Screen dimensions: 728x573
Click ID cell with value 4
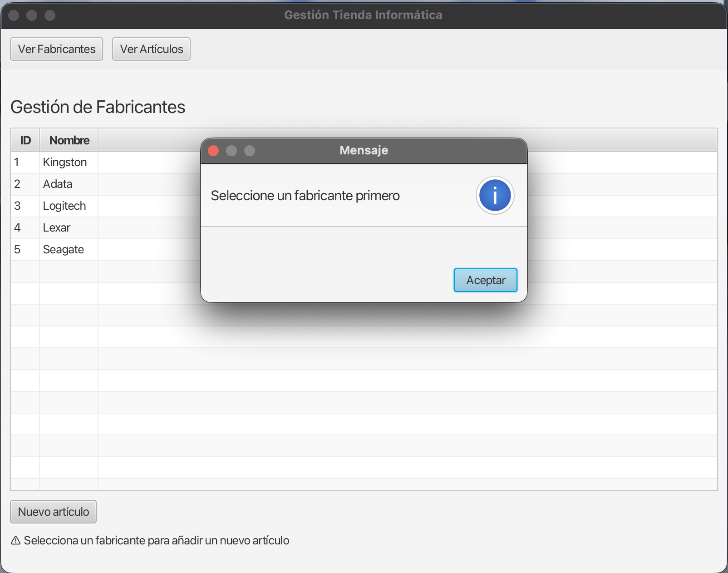[25, 228]
